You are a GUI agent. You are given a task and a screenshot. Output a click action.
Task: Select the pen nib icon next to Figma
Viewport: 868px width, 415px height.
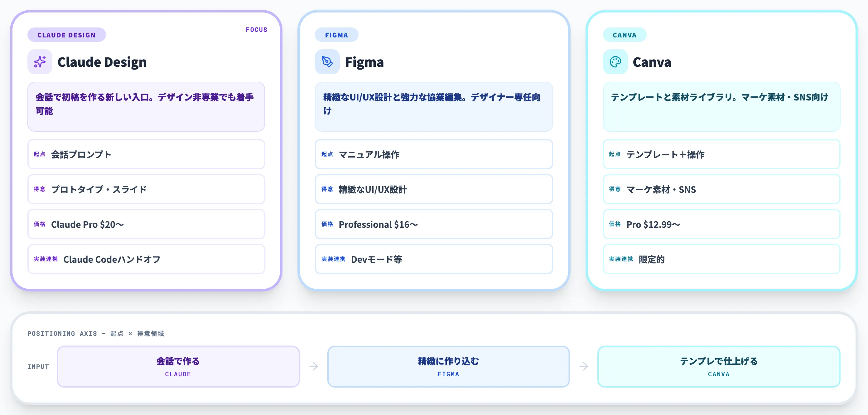tap(326, 62)
